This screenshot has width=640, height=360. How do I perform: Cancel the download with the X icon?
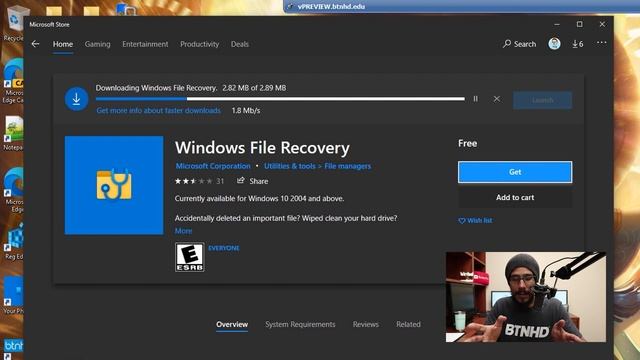(497, 99)
